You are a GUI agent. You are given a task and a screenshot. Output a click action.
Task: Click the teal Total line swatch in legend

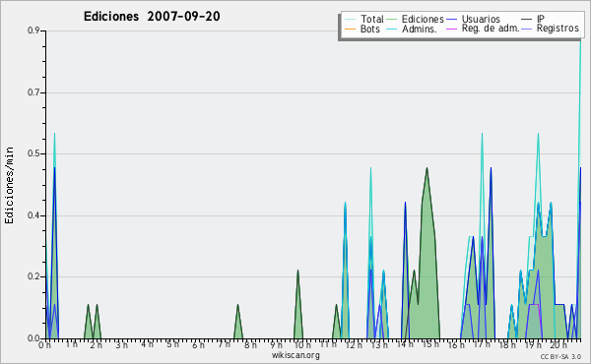(x=350, y=20)
